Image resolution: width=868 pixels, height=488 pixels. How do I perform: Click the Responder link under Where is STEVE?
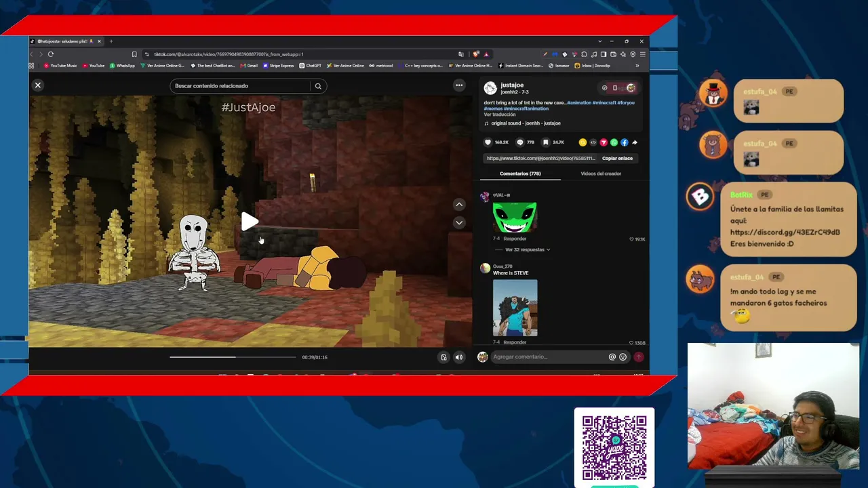pyautogui.click(x=515, y=342)
